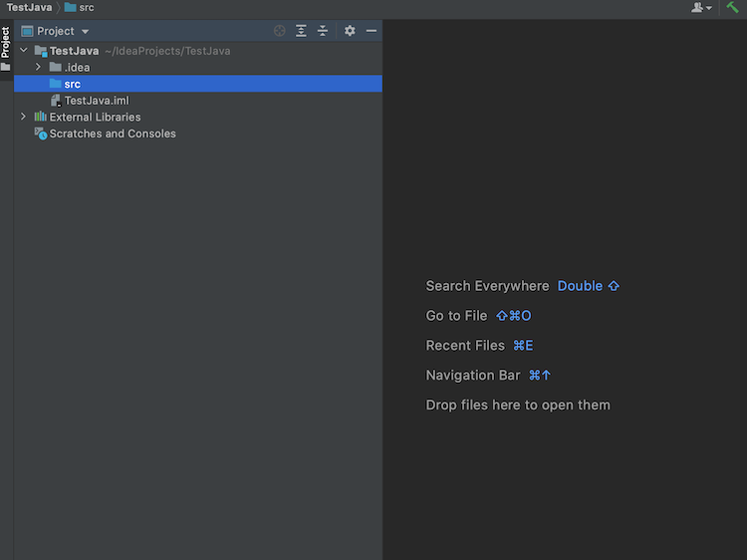Click the Collapse All icon in Project toolbar
Viewport: 747px width, 560px height.
point(323,31)
